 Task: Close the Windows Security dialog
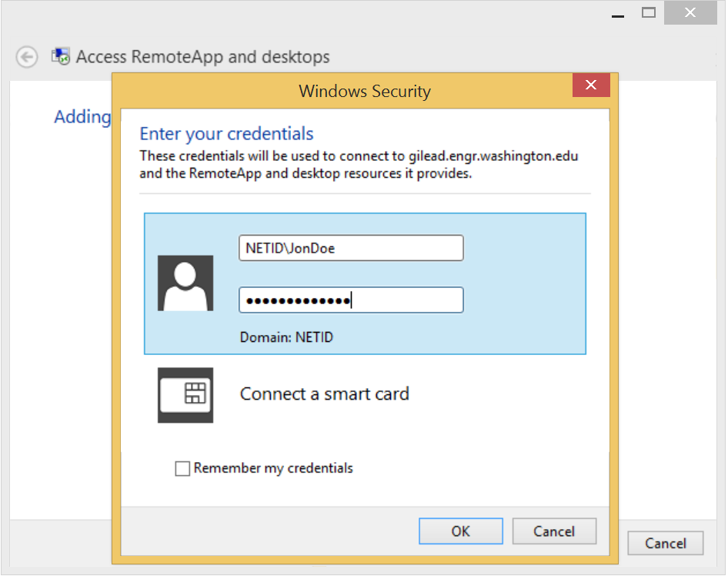click(590, 85)
